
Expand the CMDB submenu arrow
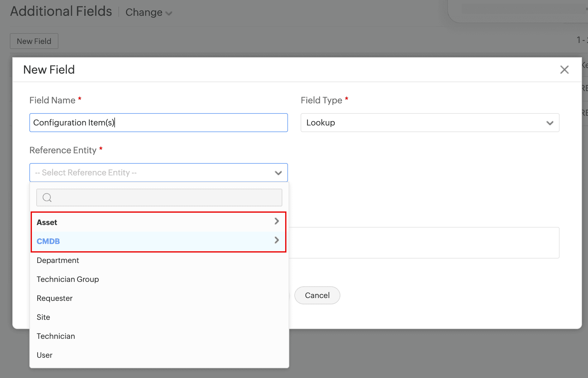pyautogui.click(x=277, y=240)
